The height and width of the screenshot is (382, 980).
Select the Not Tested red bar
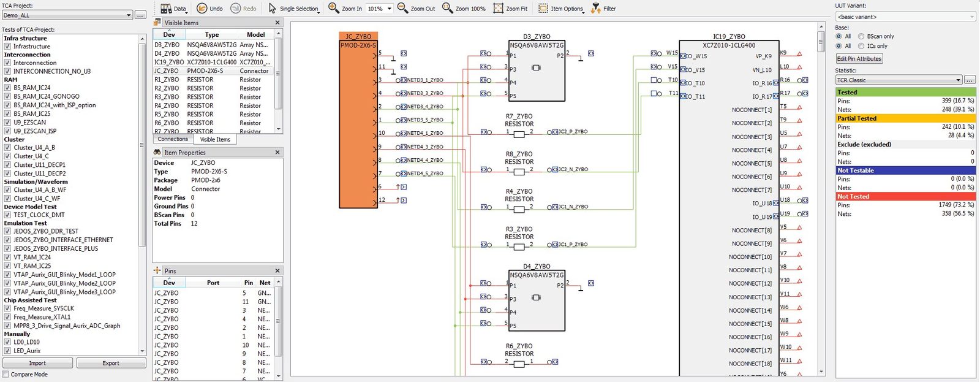pyautogui.click(x=905, y=197)
